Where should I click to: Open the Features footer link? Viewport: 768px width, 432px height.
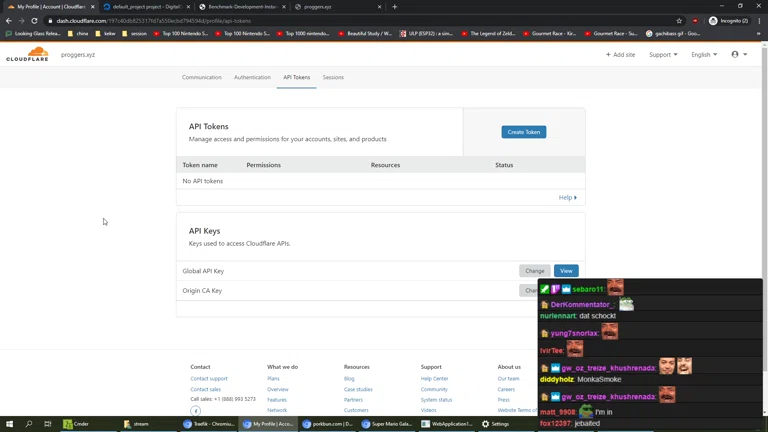tap(277, 400)
